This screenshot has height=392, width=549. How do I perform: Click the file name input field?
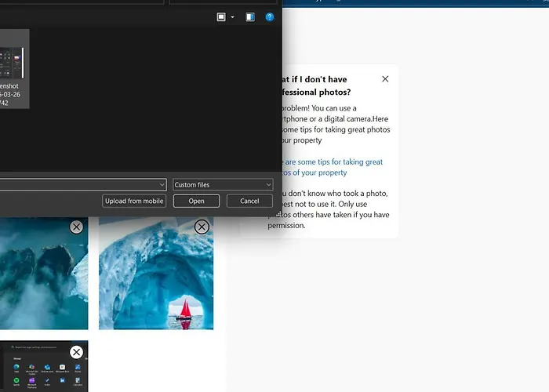point(78,185)
